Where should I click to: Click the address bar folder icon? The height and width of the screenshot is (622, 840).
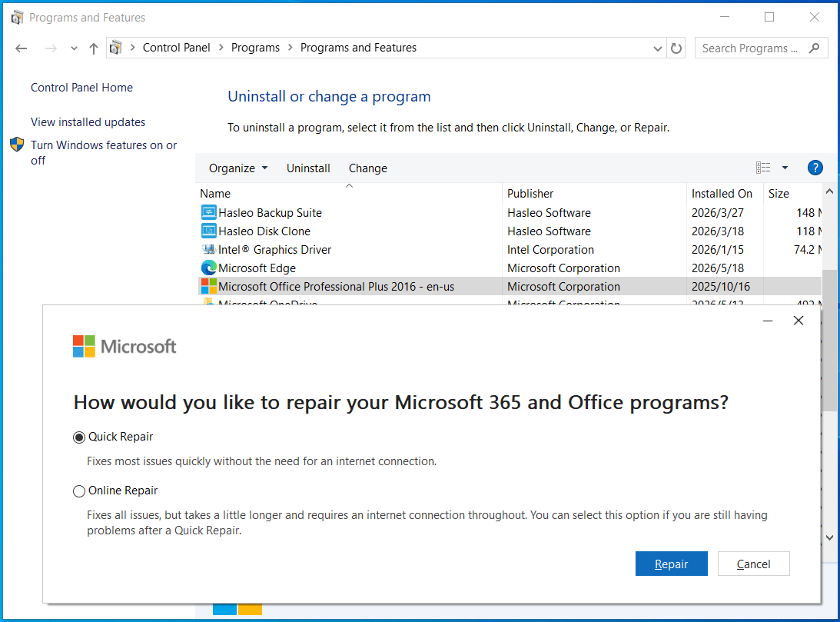point(116,48)
